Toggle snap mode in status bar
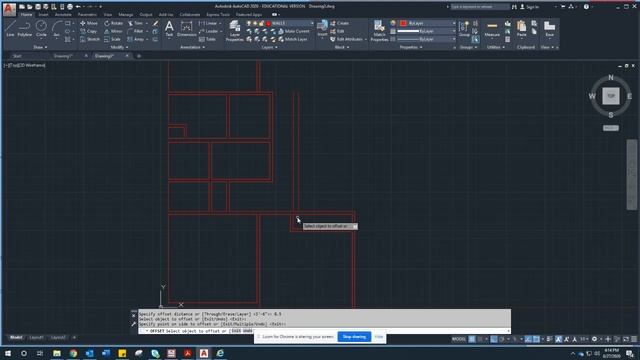Image resolution: width=640 pixels, height=360 pixels. 480,339
